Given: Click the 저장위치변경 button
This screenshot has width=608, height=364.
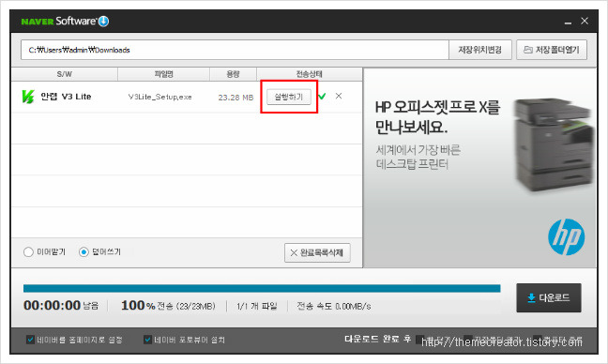Looking at the screenshot, I should (x=480, y=50).
